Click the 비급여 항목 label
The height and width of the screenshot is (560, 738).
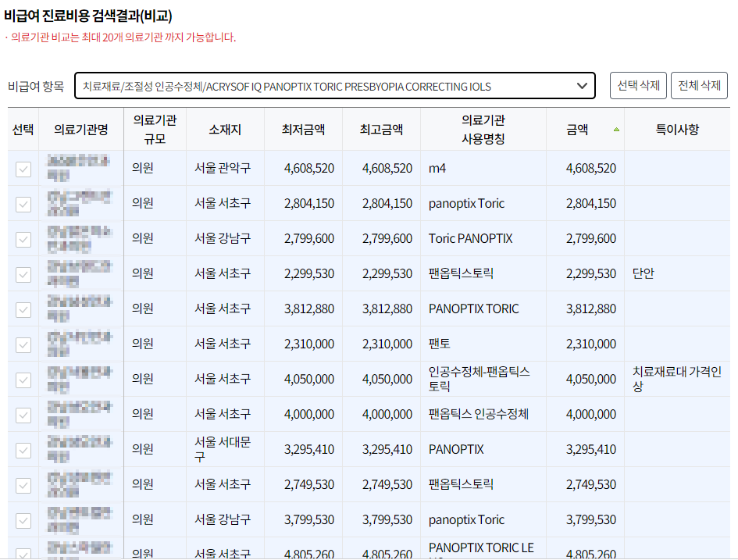click(x=36, y=86)
